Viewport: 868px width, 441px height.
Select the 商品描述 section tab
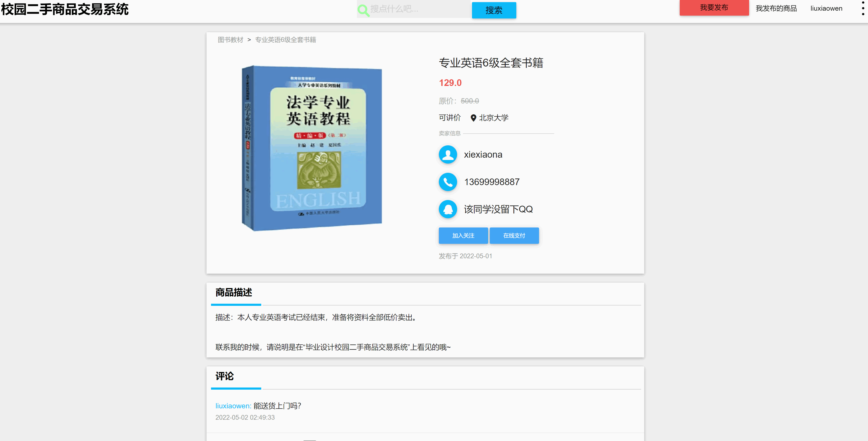point(234,292)
